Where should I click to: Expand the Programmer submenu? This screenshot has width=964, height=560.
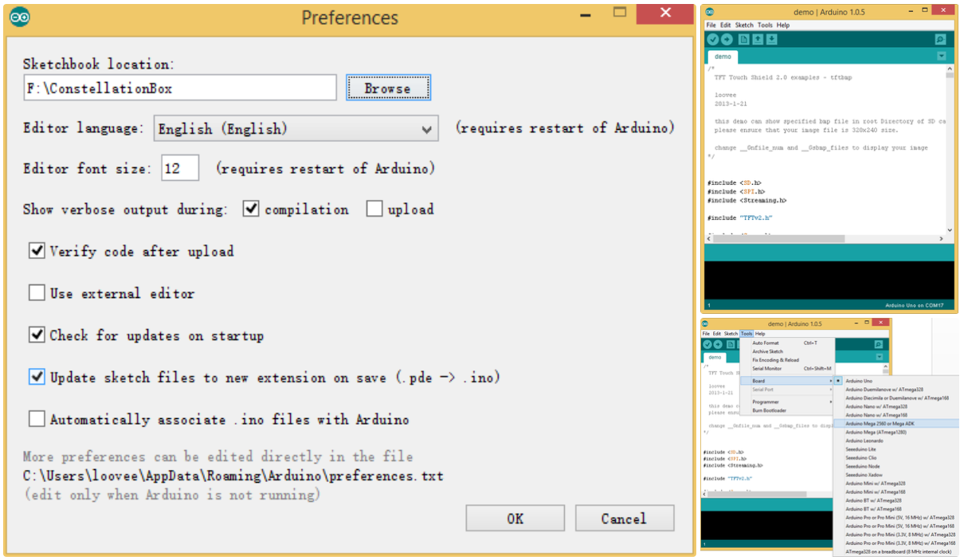787,401
